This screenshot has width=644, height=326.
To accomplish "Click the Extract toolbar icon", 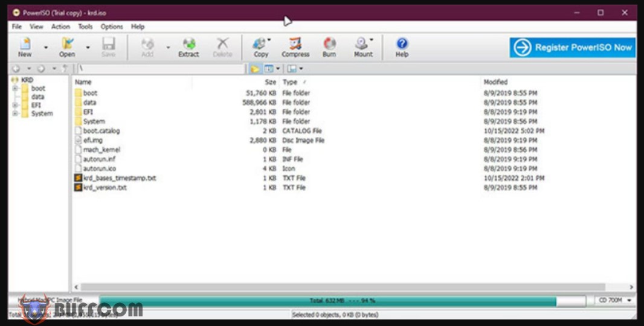I will (188, 47).
